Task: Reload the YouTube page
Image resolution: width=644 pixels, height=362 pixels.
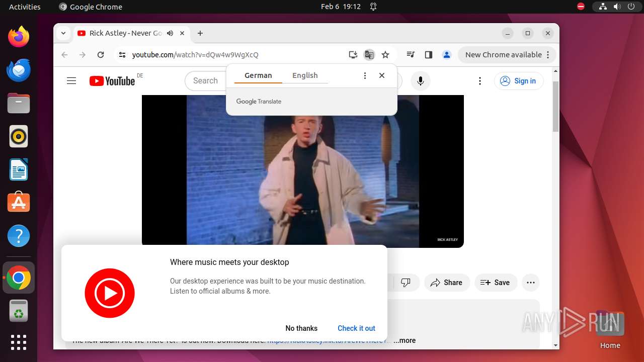Action: [101, 55]
